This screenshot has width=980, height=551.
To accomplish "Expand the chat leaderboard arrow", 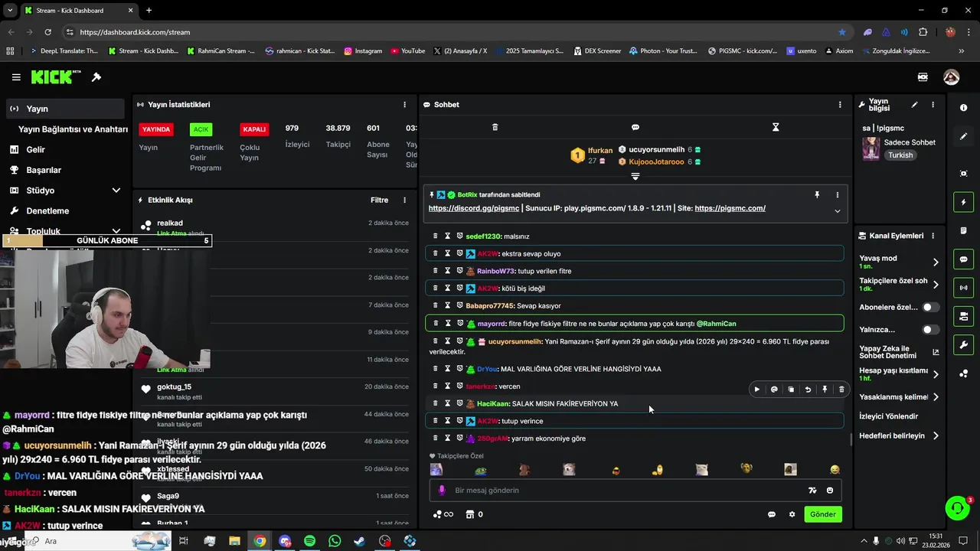I will [635, 177].
